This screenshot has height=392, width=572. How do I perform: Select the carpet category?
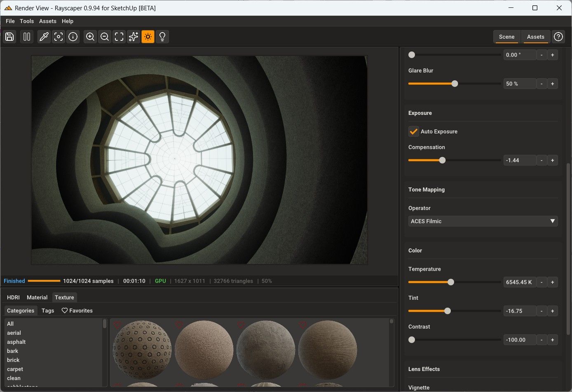click(54, 369)
